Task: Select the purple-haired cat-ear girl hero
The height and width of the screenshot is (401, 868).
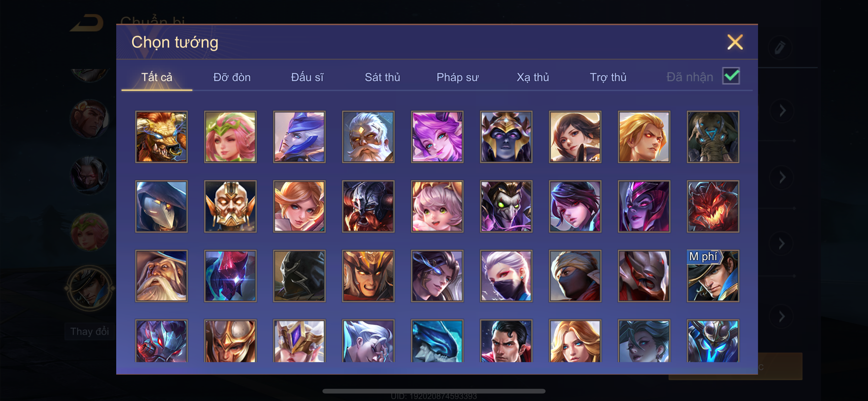Action: 437,137
